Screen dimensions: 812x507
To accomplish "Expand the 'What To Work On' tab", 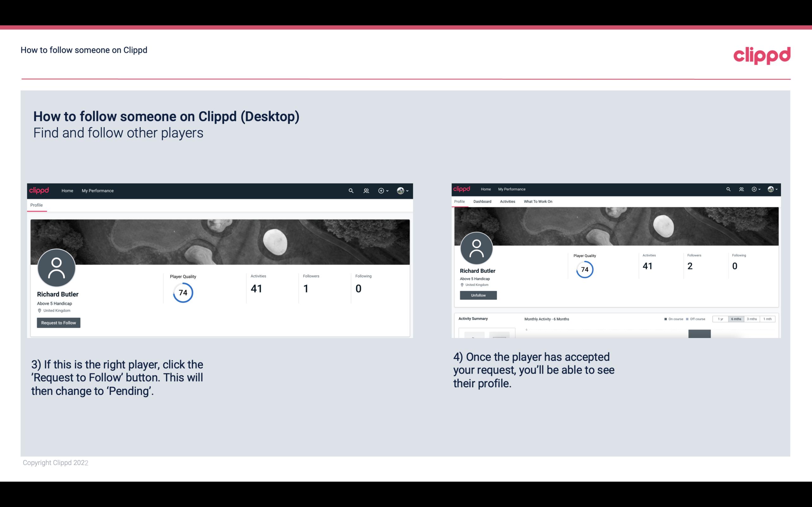I will [x=538, y=202].
